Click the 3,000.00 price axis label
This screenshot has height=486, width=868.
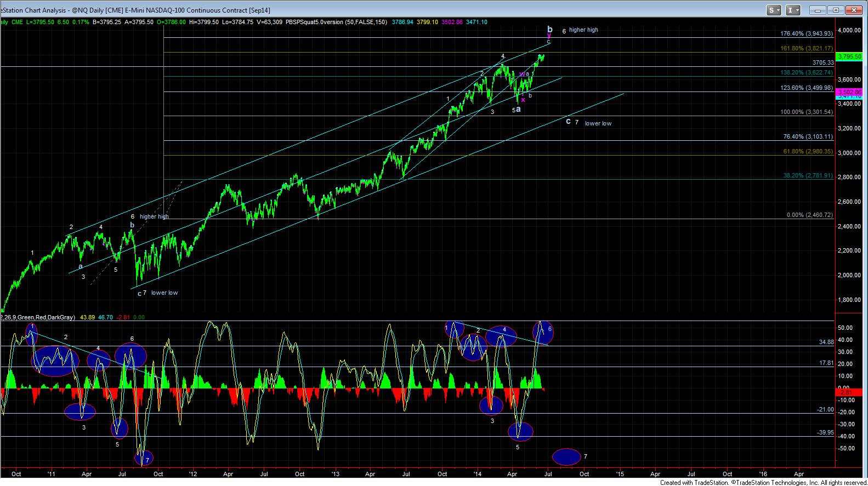coord(849,153)
